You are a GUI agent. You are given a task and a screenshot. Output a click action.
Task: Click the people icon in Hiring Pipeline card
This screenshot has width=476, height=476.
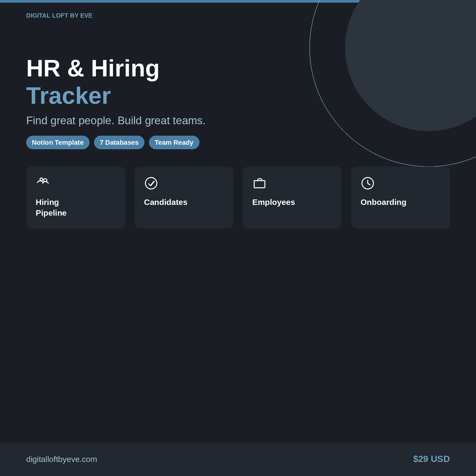click(43, 181)
